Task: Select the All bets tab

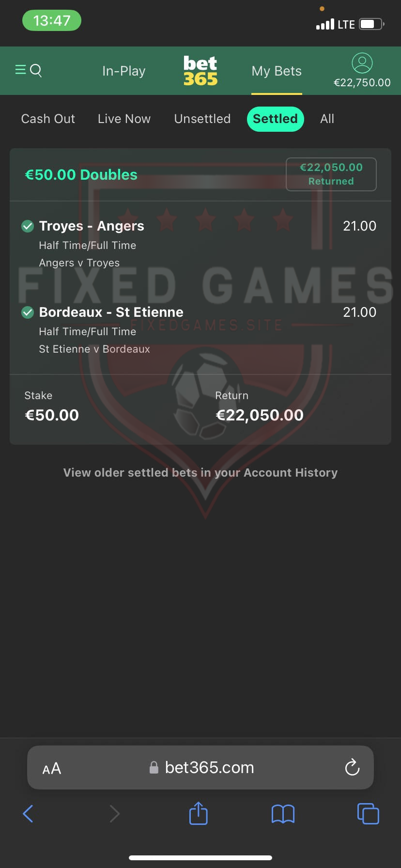Action: [327, 119]
